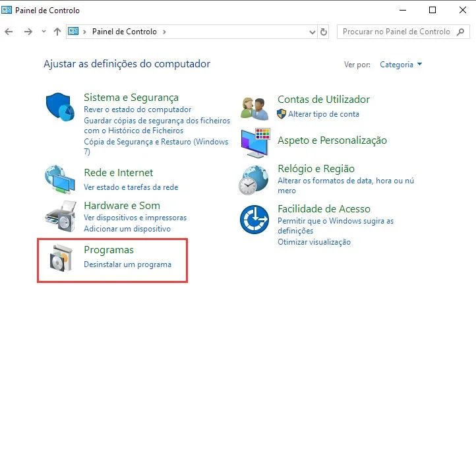Open the Relógio e Região category
Screen dimensions: 476x459
pyautogui.click(x=316, y=168)
